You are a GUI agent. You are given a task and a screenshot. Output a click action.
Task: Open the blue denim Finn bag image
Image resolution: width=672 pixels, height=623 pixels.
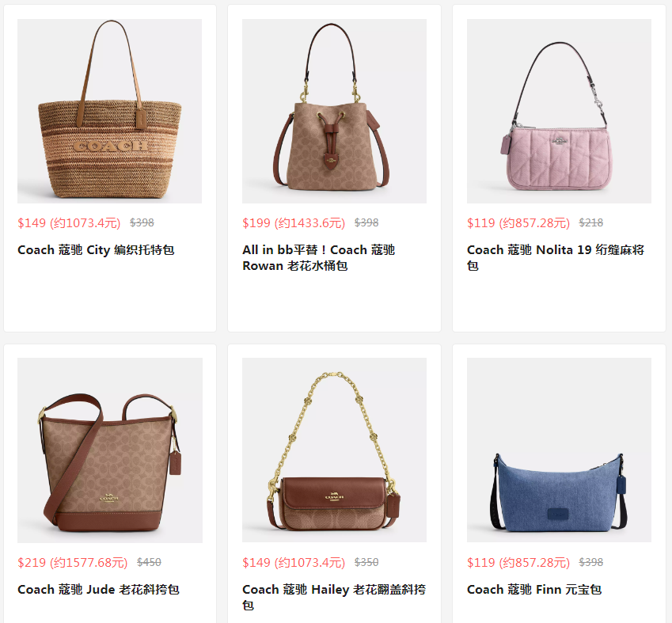[x=559, y=450]
